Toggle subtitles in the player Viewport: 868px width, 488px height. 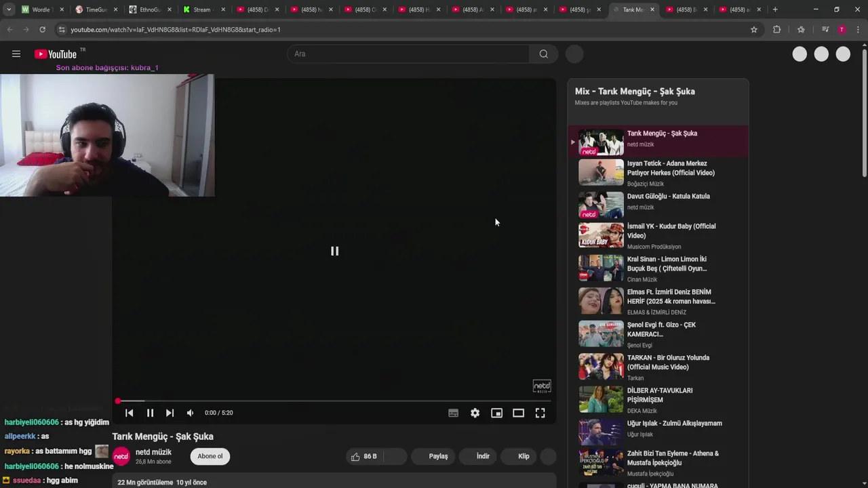453,413
